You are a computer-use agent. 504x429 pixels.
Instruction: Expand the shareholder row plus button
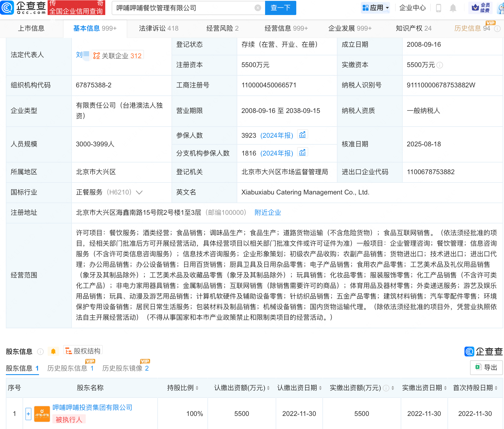pos(28,414)
